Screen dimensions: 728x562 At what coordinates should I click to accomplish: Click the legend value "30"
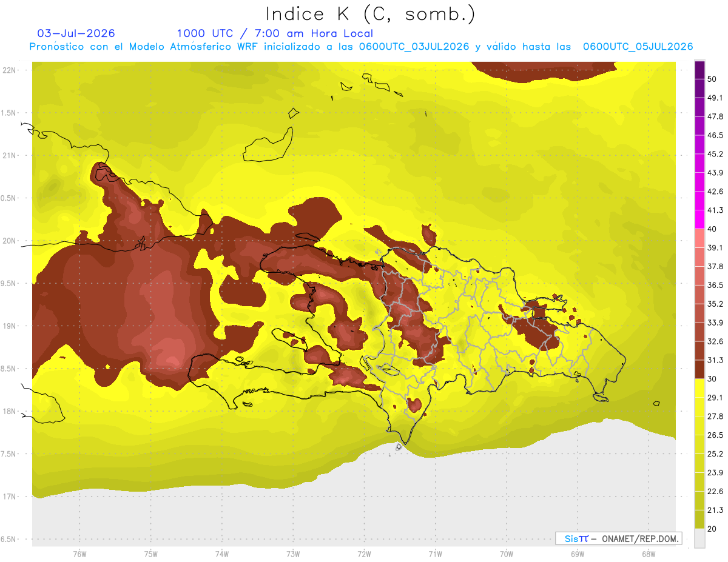point(712,379)
